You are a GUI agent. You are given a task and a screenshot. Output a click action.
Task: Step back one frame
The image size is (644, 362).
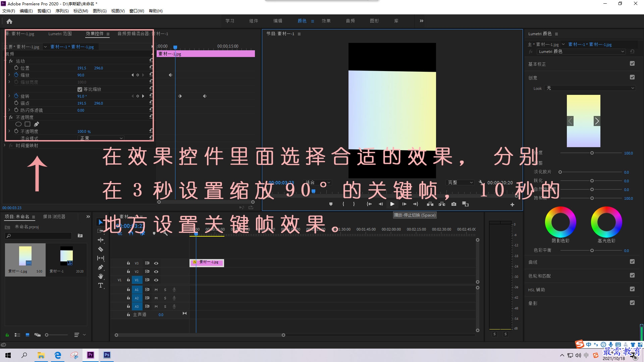(381, 204)
